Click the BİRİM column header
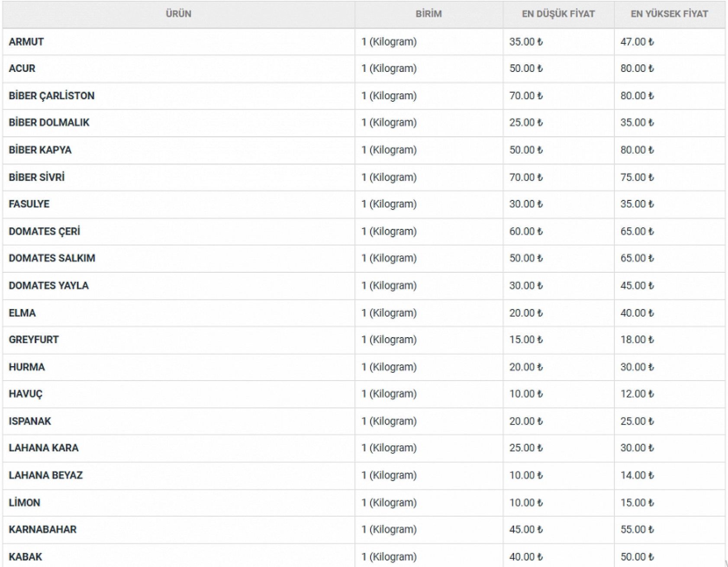The width and height of the screenshot is (728, 567). coord(428,14)
